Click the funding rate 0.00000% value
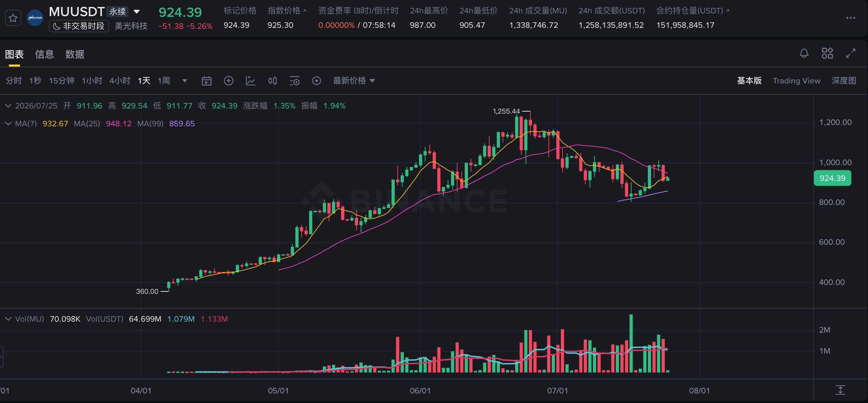The width and height of the screenshot is (868, 403). pos(336,25)
